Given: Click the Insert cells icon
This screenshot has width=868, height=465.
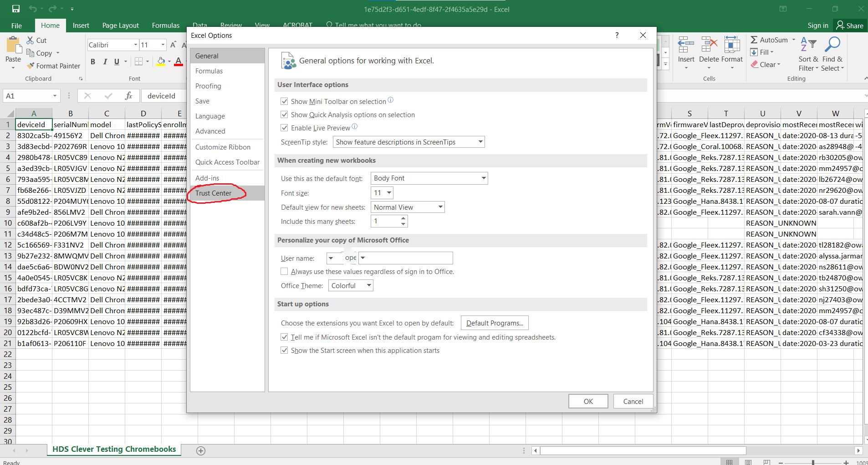Looking at the screenshot, I should click(686, 45).
